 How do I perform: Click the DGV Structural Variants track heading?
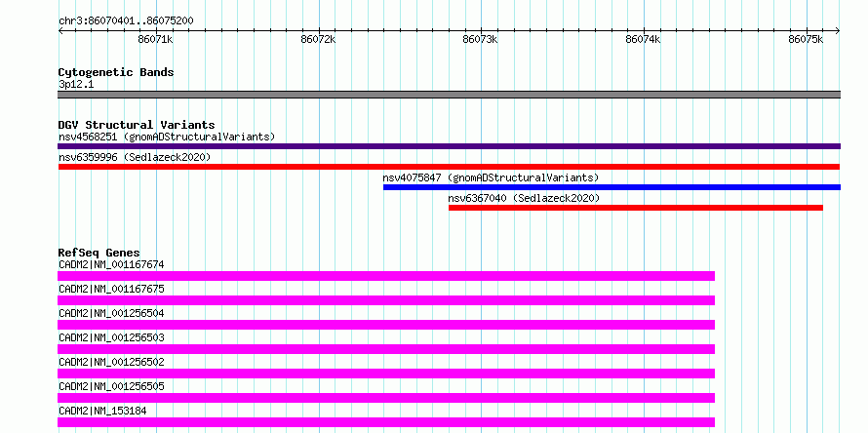click(x=137, y=125)
